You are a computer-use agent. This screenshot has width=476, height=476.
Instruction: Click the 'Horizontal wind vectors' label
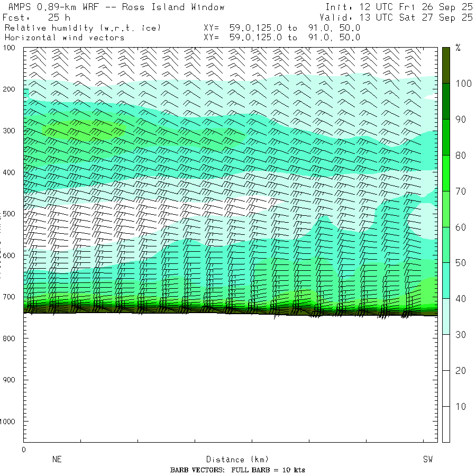pos(65,38)
